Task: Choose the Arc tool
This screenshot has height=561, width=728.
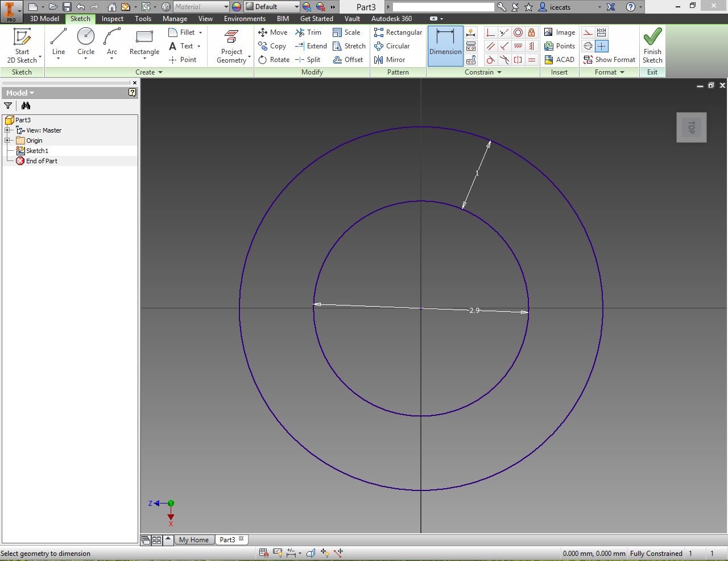Action: point(112,43)
